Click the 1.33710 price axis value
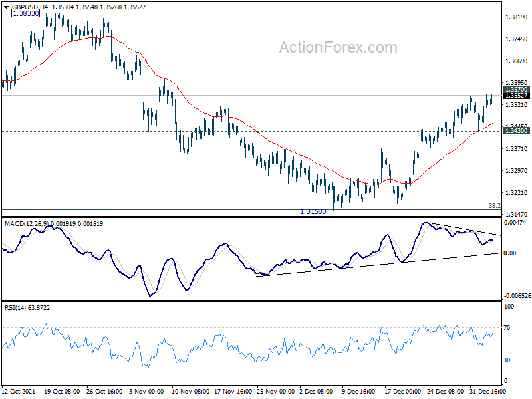Viewport: 532px width, 399px height. click(x=517, y=148)
